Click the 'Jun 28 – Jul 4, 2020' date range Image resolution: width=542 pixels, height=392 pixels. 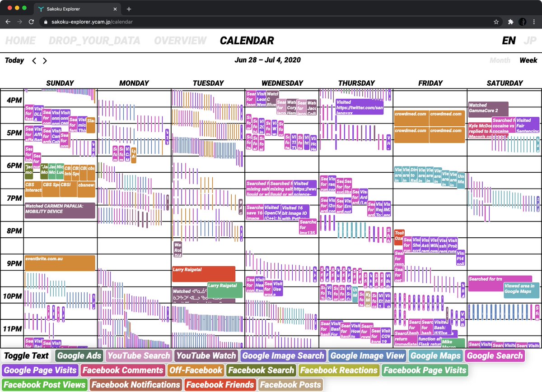coord(267,60)
